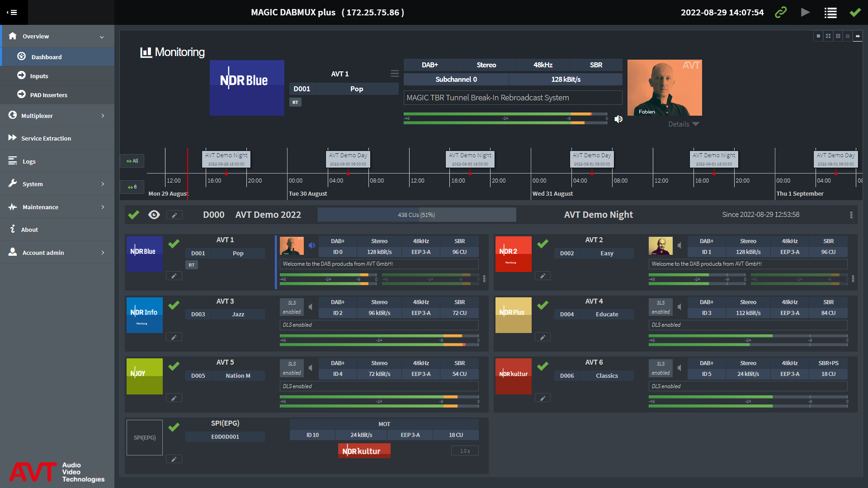Click the All timeline zoom button
868x488 pixels.
pos(132,161)
